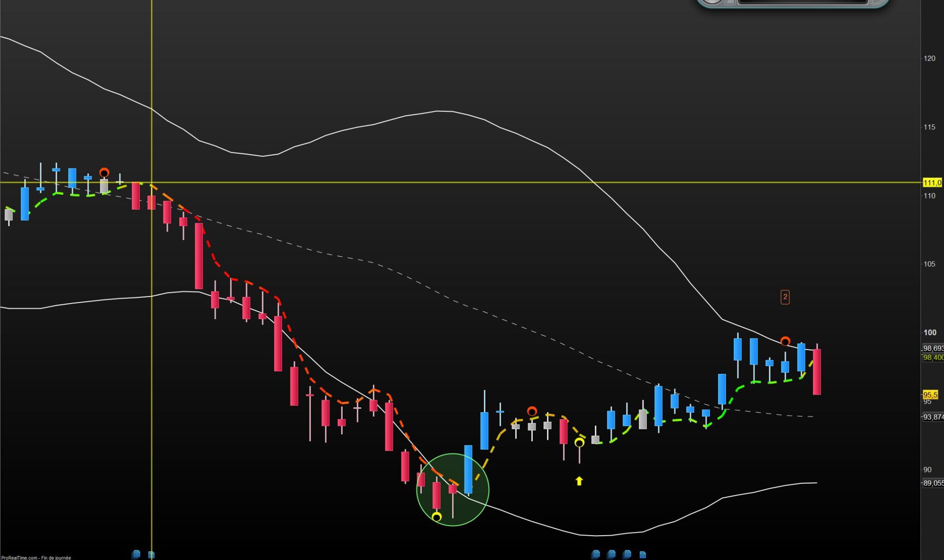This screenshot has width=944, height=560.
Task: Open third stacked news icon in bottom-right group
Action: (627, 554)
